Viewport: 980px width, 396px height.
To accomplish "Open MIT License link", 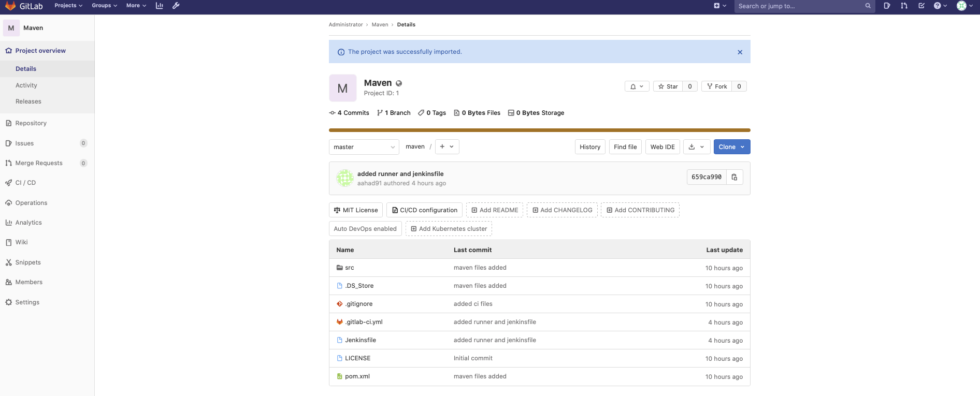I will coord(356,210).
